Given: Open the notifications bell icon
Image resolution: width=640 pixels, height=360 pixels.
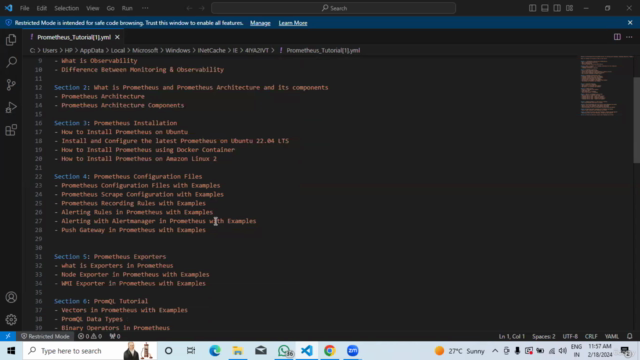Looking at the screenshot, I should (x=629, y=336).
